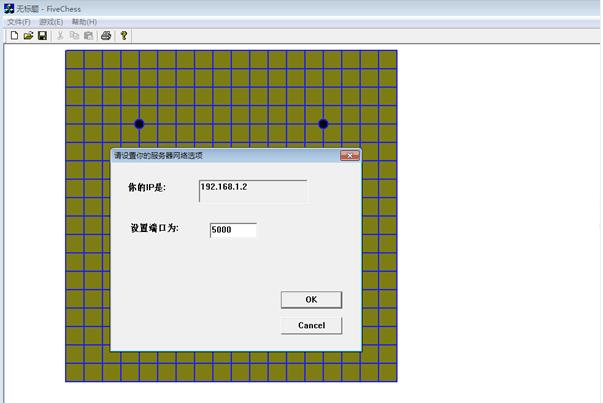The image size is (603, 403).
Task: Save using the floppy disk icon
Action: point(42,36)
